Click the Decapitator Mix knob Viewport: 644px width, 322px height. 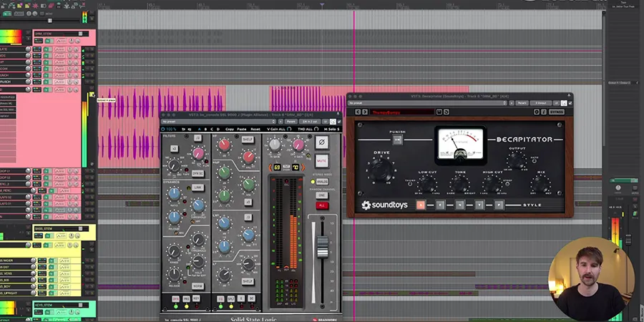(540, 185)
